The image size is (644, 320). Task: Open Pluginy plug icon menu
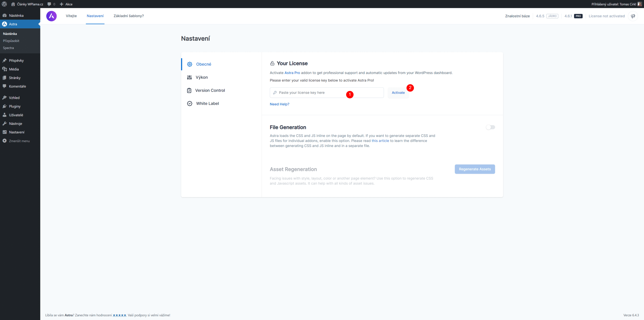click(x=5, y=106)
